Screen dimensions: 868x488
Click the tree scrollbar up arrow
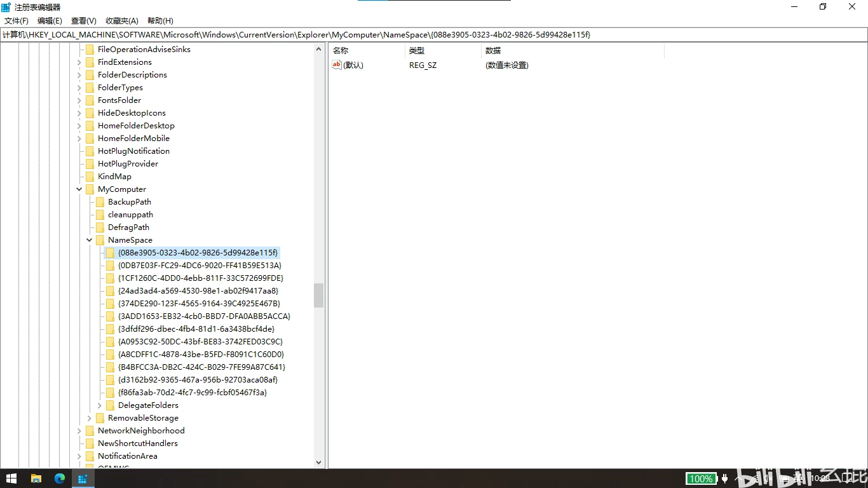[319, 50]
